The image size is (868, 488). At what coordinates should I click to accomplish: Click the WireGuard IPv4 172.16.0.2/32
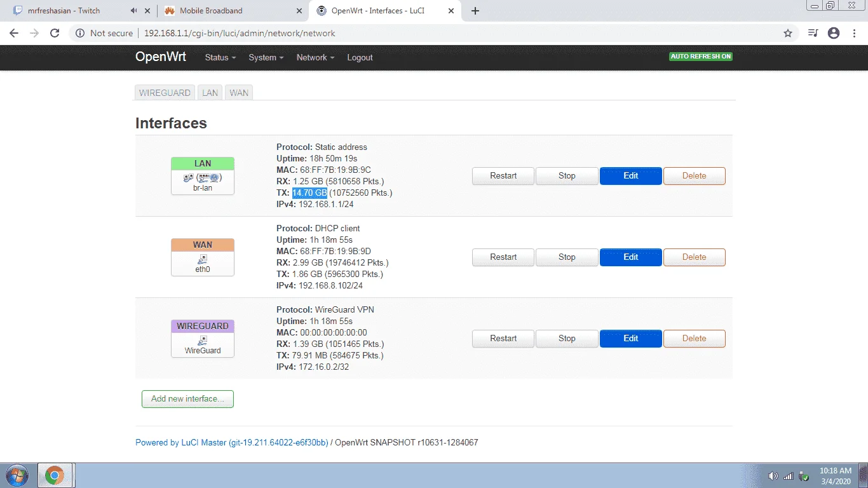coord(323,367)
